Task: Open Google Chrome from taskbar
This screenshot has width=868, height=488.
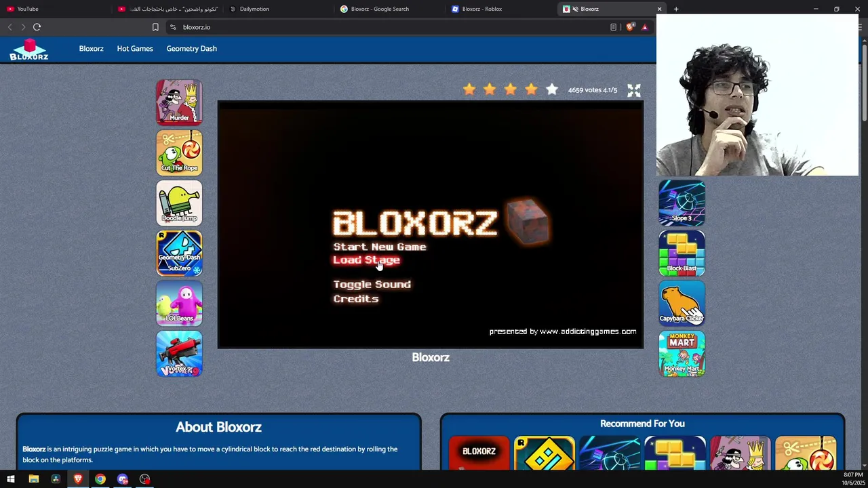Action: [100, 479]
